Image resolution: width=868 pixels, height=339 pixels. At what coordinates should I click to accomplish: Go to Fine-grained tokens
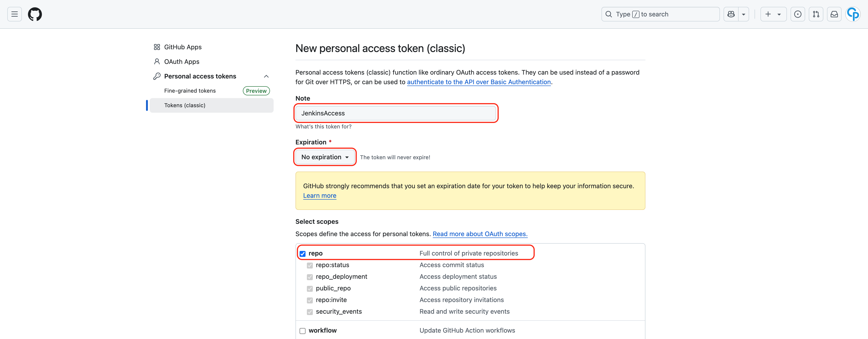click(x=190, y=91)
